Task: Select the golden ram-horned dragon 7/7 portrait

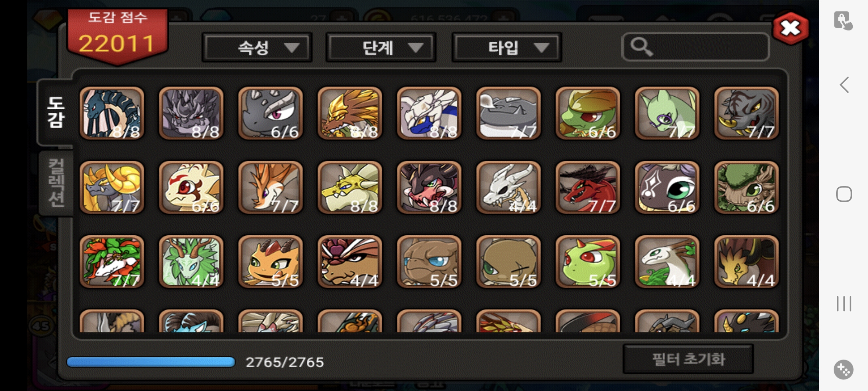Action: click(x=112, y=187)
